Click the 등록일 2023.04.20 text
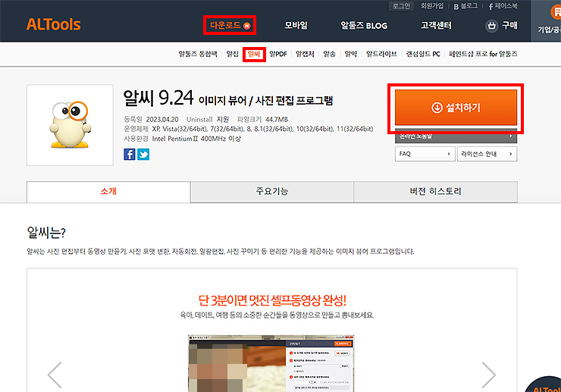 tap(151, 119)
